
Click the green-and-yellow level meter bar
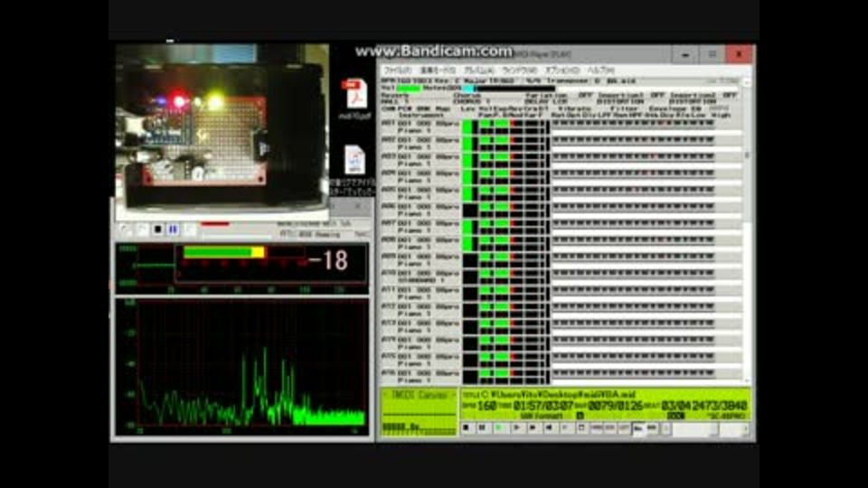point(223,252)
